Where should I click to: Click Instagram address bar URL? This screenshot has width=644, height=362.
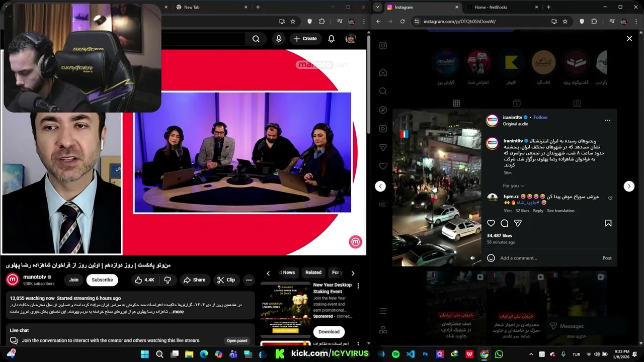(459, 21)
